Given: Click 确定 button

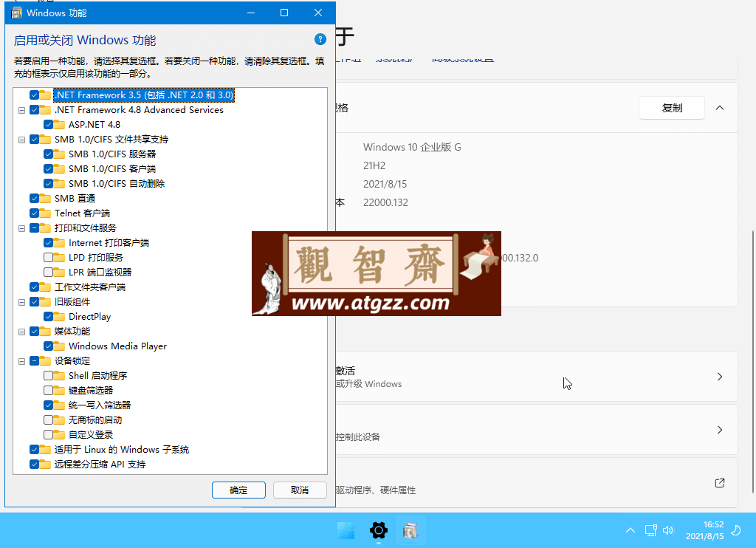Looking at the screenshot, I should [238, 490].
